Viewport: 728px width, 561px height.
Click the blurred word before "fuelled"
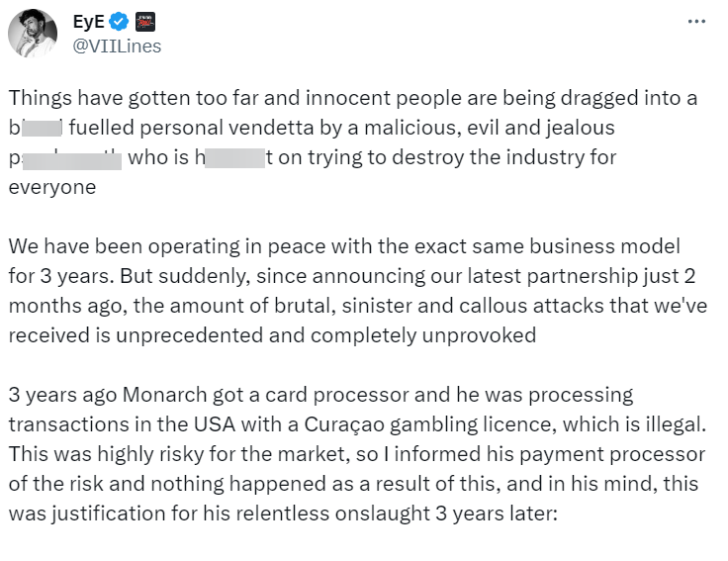tap(42, 128)
